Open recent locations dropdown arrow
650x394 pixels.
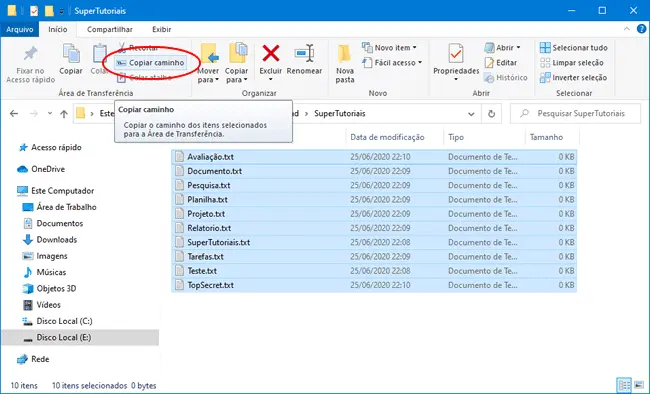coord(50,114)
